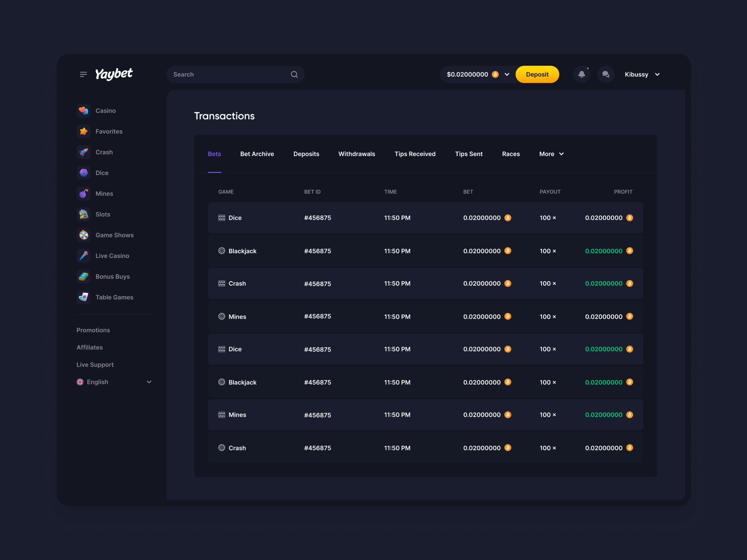
Task: Open the chat bubbles icon
Action: pyautogui.click(x=605, y=75)
